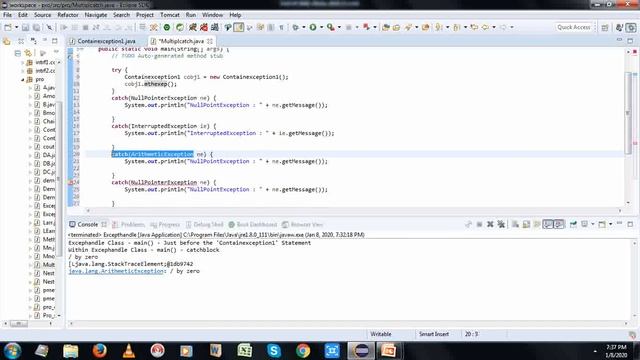Open Excel from the taskbar
This screenshot has width=640, height=360.
[x=244, y=351]
